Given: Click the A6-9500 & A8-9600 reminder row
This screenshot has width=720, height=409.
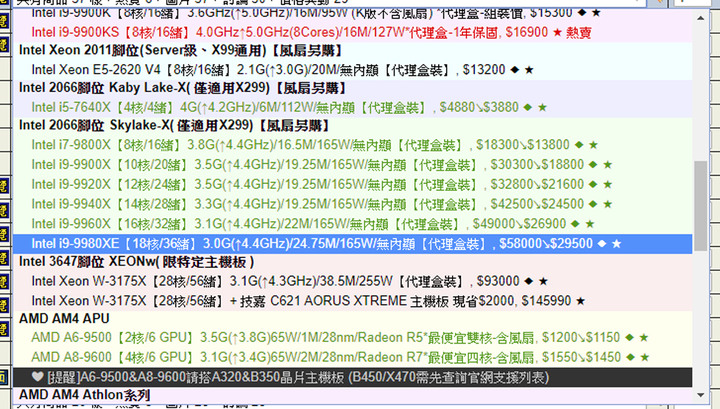Looking at the screenshot, I should (352, 377).
